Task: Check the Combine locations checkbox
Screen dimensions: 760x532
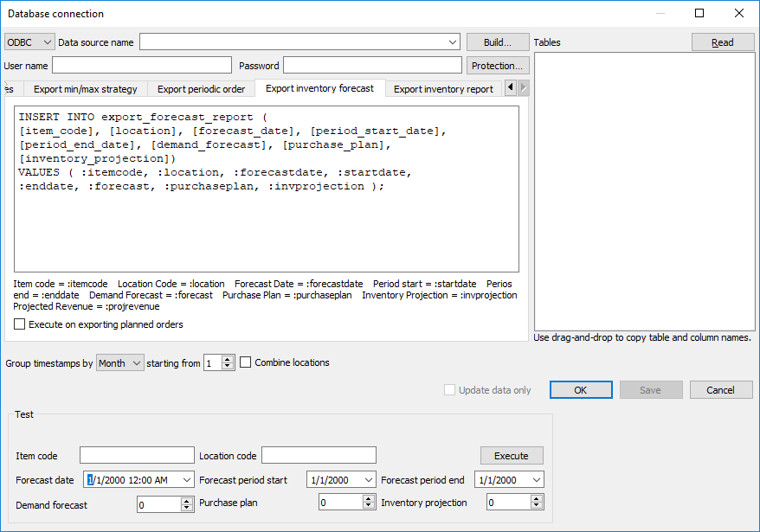Action: tap(246, 362)
